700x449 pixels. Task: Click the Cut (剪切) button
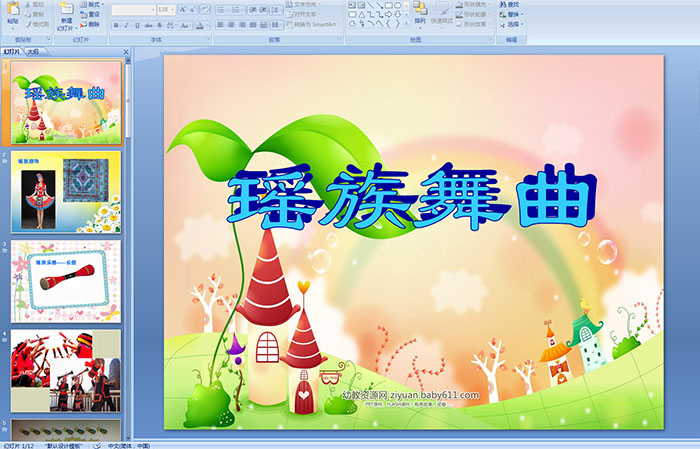point(35,4)
